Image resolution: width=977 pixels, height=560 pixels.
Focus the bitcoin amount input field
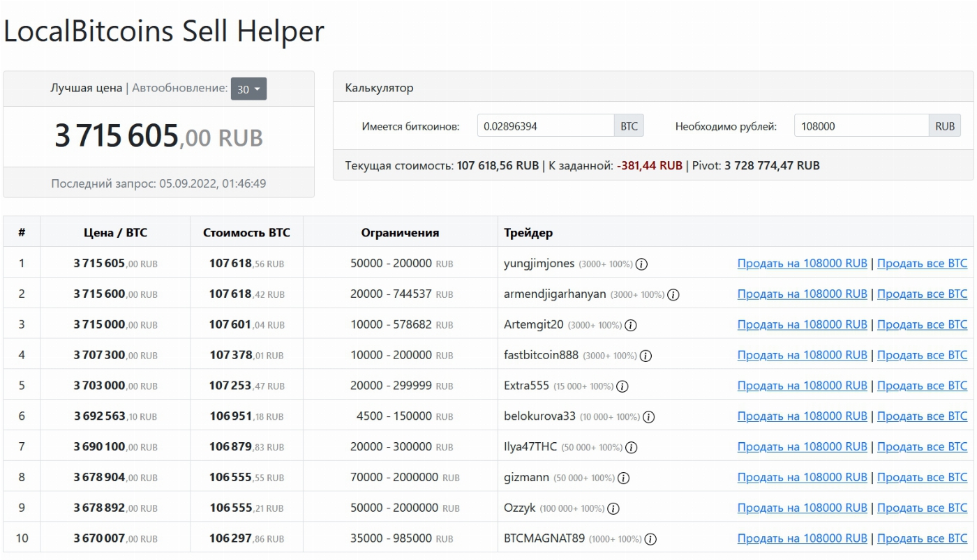(546, 126)
